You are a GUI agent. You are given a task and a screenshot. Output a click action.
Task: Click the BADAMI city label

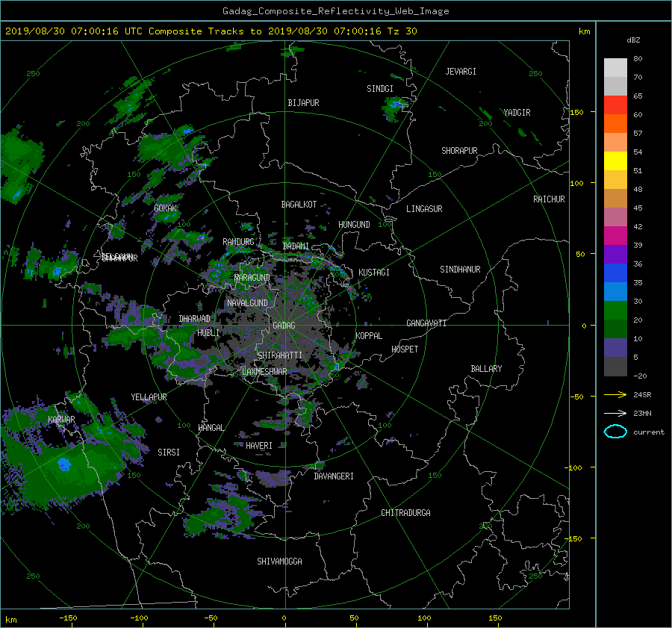296,246
